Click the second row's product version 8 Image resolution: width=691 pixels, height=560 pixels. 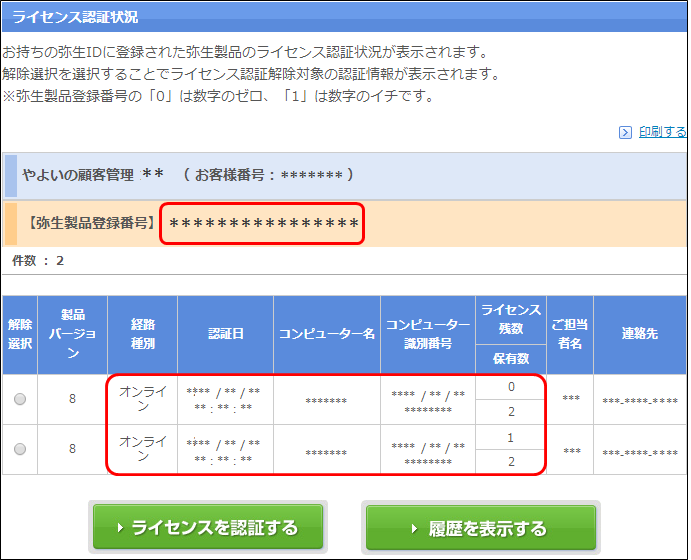73,449
